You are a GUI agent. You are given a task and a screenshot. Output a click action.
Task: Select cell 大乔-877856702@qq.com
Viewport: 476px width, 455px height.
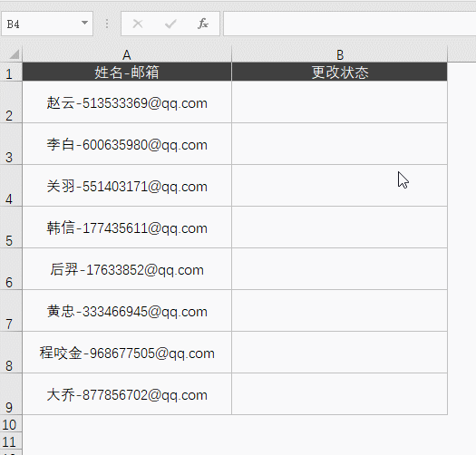[x=127, y=394]
